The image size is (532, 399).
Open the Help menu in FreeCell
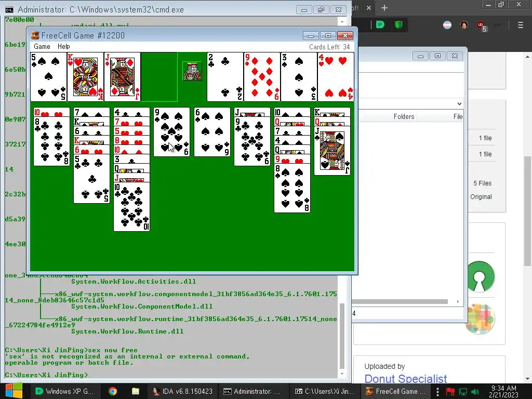pyautogui.click(x=63, y=46)
